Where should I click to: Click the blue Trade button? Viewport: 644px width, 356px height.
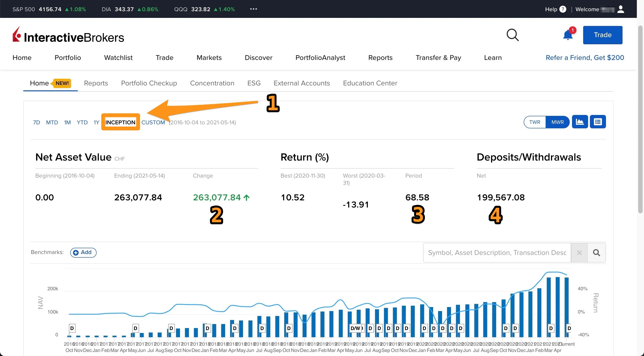(x=602, y=35)
